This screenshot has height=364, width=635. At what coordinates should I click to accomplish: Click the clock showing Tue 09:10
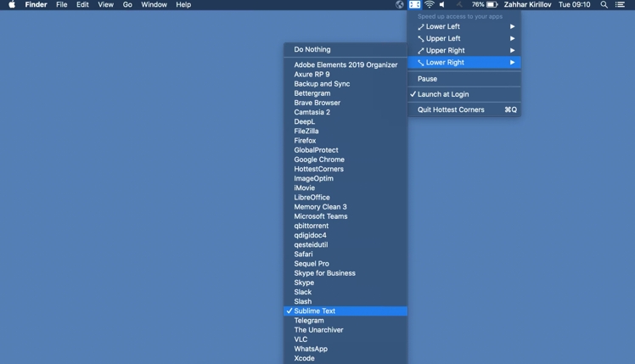[575, 5]
